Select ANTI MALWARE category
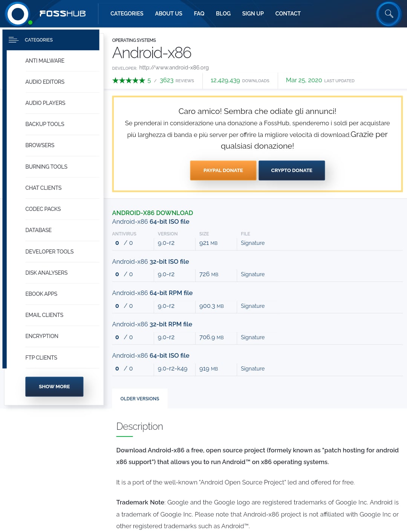This screenshot has width=407, height=532. coord(45,61)
